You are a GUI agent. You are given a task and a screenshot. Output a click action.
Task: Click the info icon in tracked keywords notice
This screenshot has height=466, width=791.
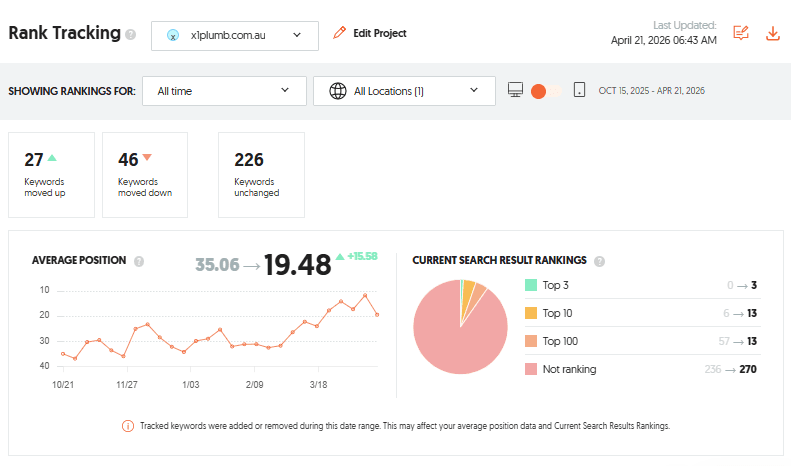coord(128,426)
